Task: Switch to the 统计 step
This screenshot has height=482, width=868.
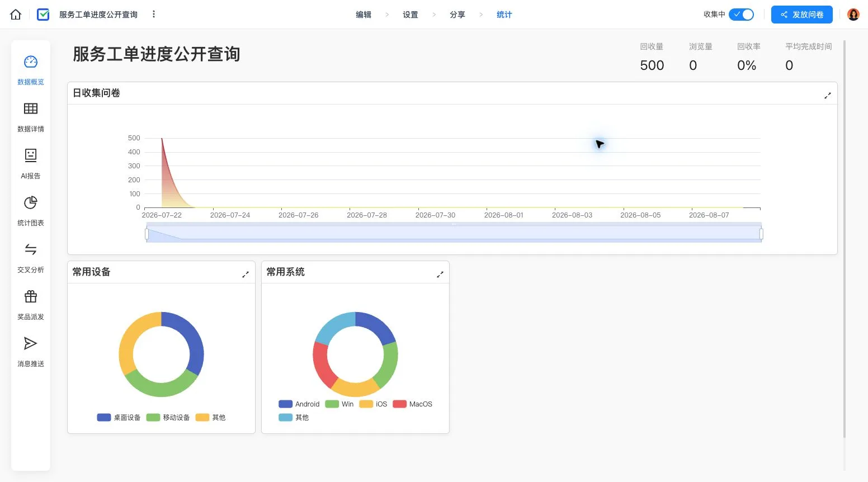Action: [x=504, y=15]
